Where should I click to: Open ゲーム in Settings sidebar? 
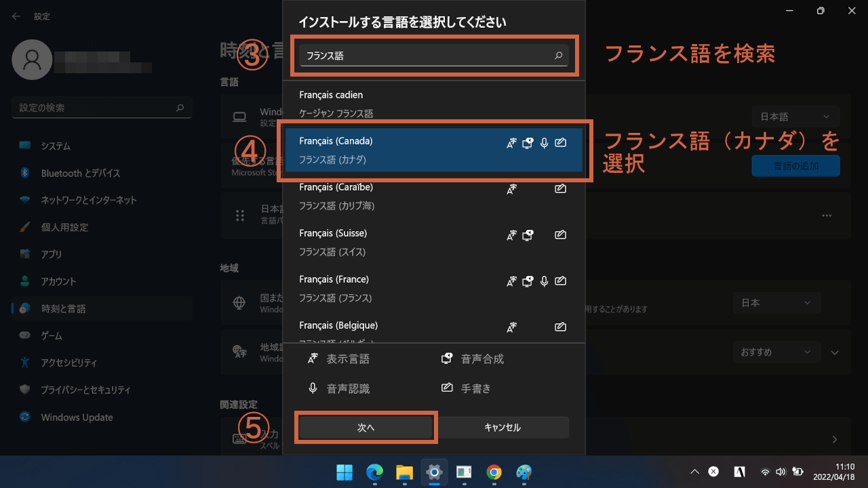(x=102, y=335)
